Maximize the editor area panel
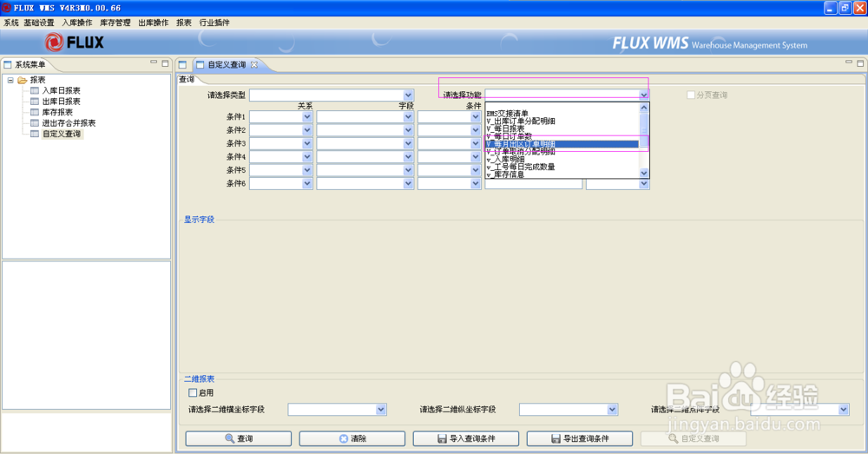 860,63
